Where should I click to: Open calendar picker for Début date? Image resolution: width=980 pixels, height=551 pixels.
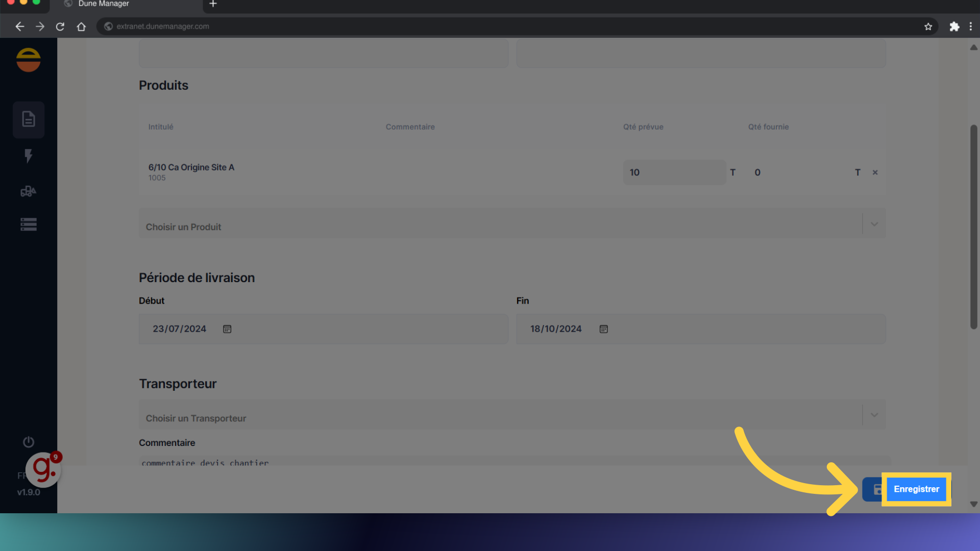pyautogui.click(x=227, y=329)
